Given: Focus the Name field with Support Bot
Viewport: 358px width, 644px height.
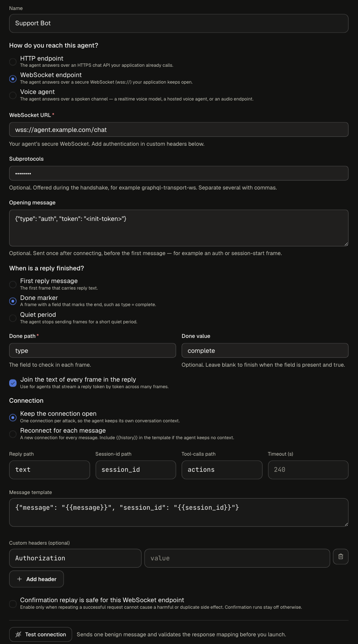Looking at the screenshot, I should (179, 23).
